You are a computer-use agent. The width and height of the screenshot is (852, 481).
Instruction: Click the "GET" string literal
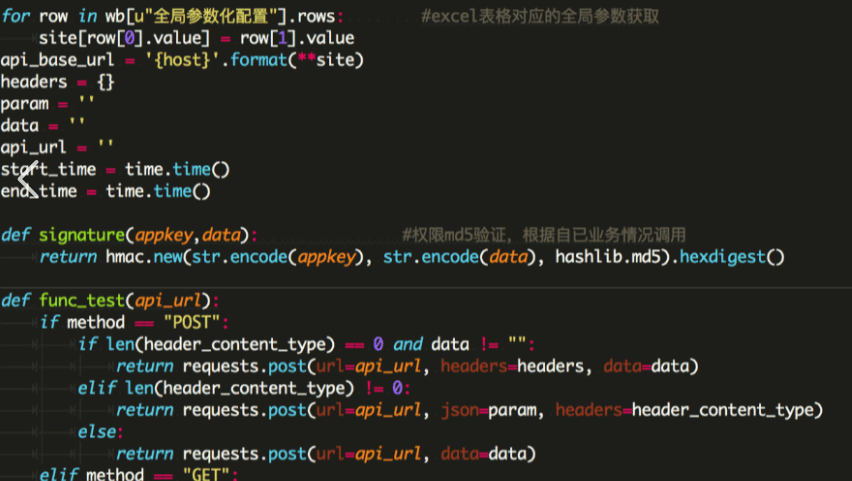[x=207, y=474]
